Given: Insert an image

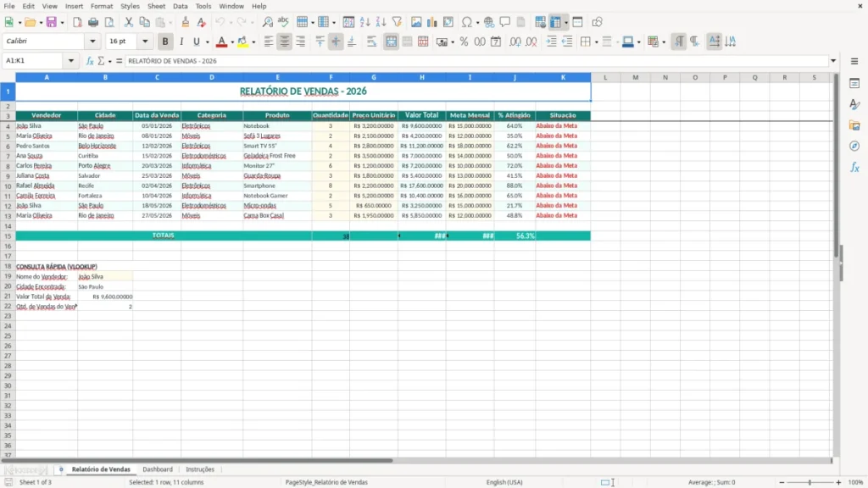Looking at the screenshot, I should [x=416, y=22].
